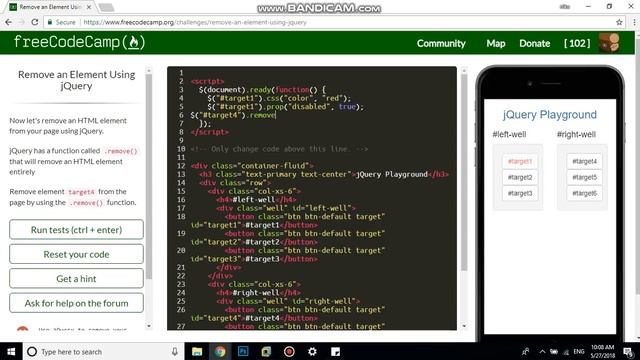
Task: Click the #left-well heading in preview
Action: pos(509,134)
